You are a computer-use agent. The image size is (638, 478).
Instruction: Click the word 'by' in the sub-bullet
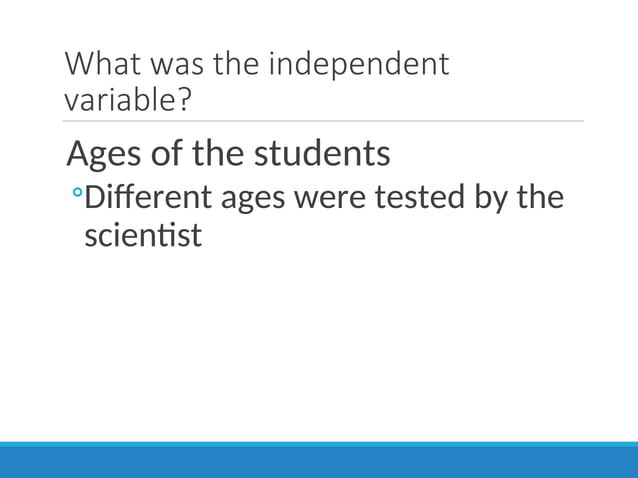492,198
